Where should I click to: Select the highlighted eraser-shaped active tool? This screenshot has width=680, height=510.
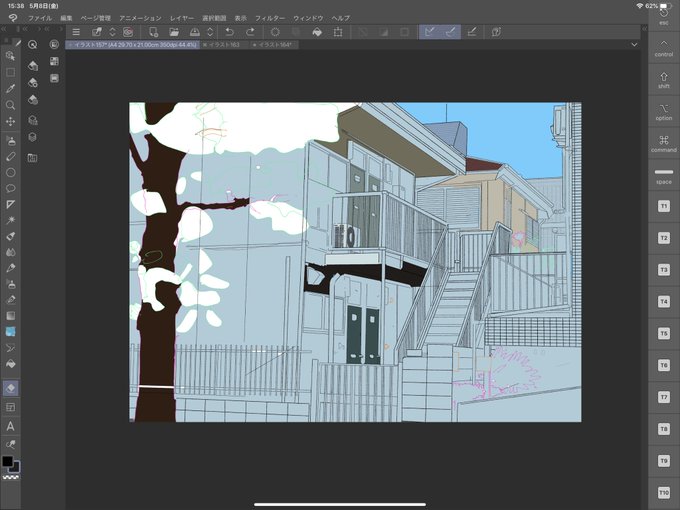point(11,388)
